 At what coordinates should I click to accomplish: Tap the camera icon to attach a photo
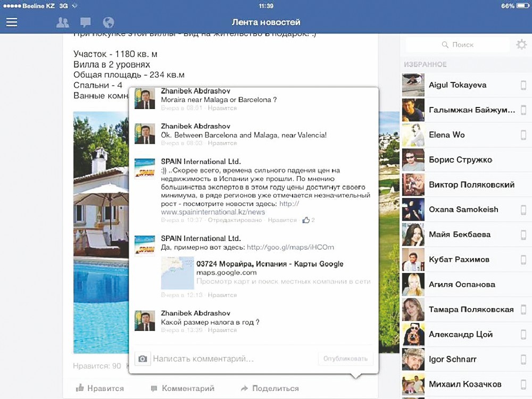coord(143,359)
